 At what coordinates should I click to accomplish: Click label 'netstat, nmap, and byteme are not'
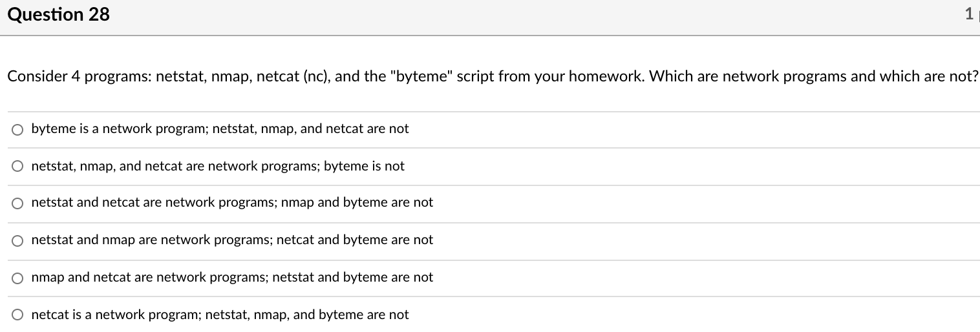(x=307, y=315)
